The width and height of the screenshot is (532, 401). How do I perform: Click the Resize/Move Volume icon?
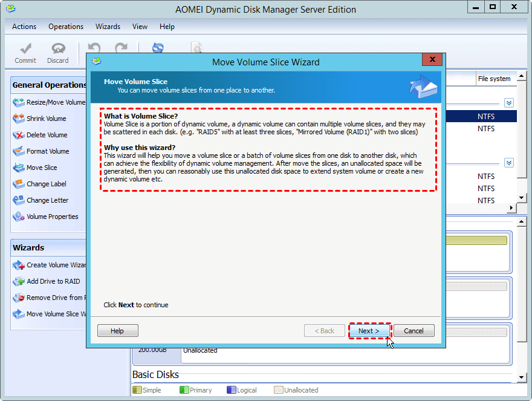[x=19, y=102]
